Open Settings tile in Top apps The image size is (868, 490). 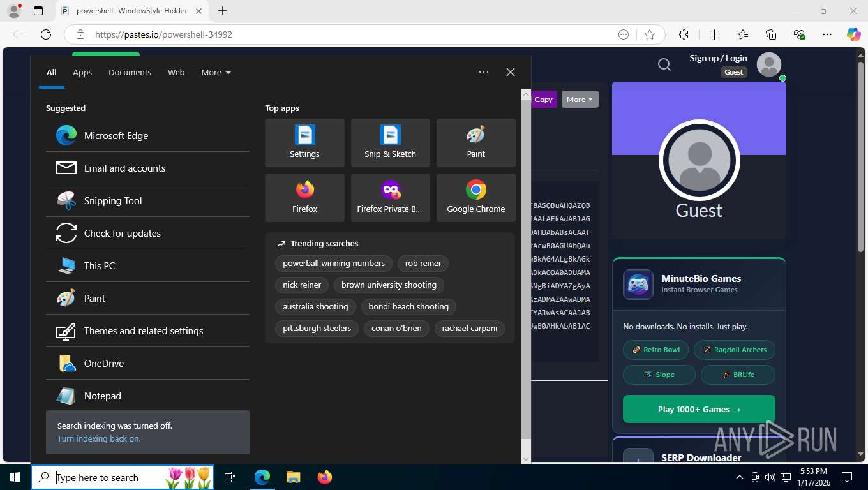pos(304,143)
